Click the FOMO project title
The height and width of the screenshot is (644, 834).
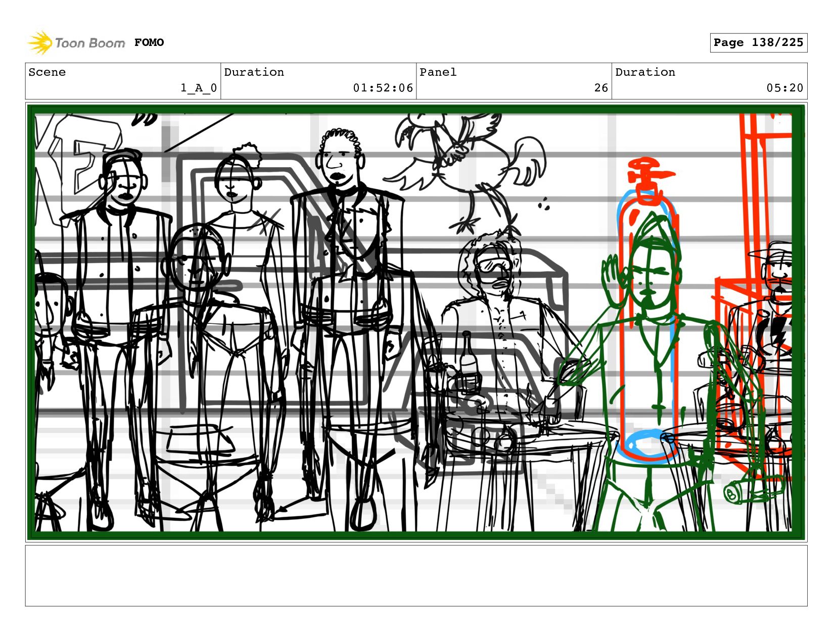[149, 42]
